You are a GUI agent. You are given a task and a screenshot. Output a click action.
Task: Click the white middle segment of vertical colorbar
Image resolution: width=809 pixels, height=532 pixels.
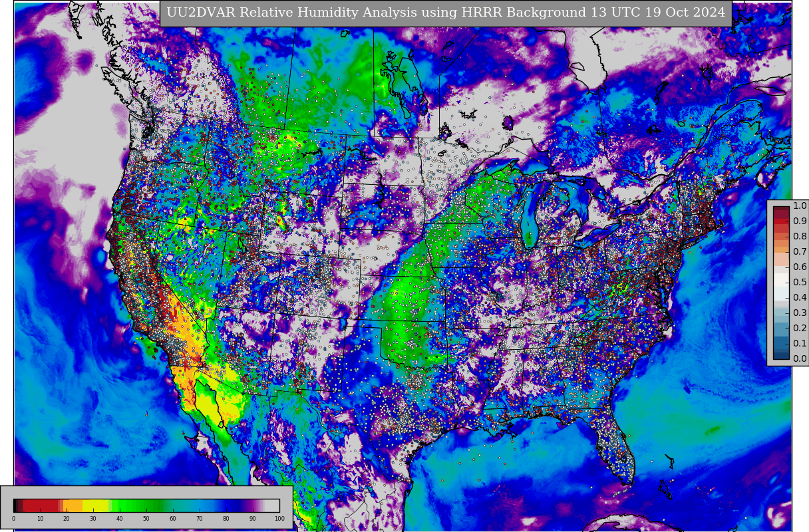point(781,280)
